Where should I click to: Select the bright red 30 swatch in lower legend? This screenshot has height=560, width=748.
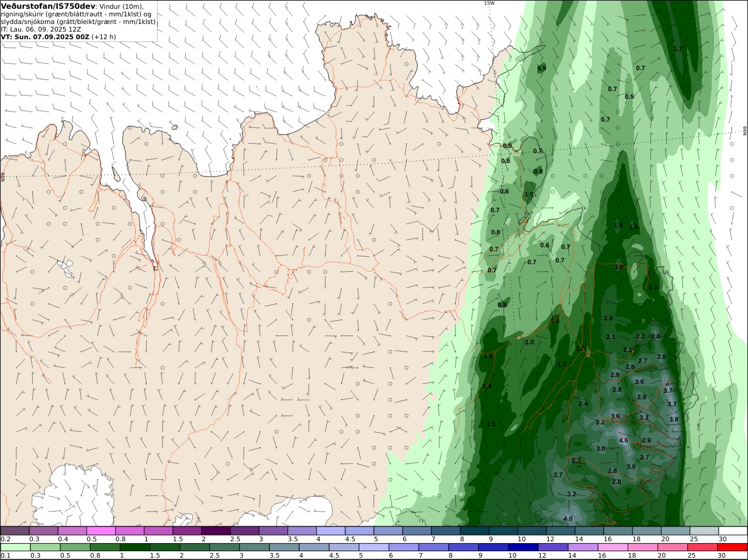point(732,547)
